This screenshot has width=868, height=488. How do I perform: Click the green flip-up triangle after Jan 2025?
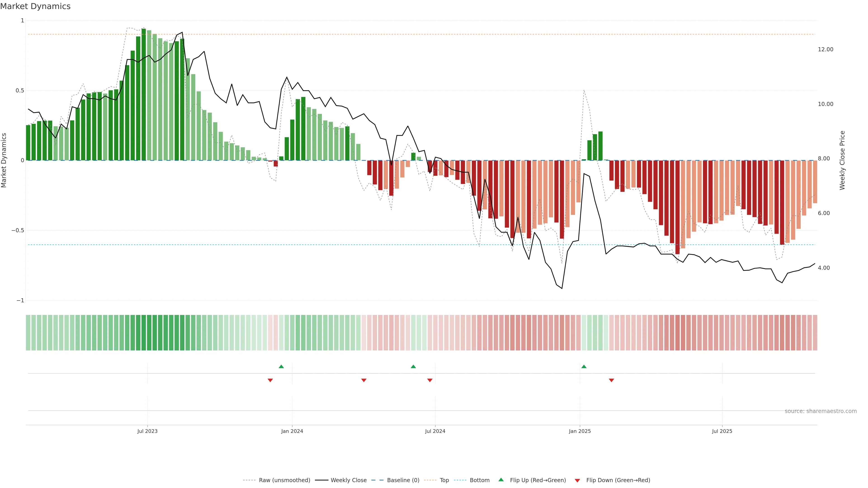(x=584, y=366)
